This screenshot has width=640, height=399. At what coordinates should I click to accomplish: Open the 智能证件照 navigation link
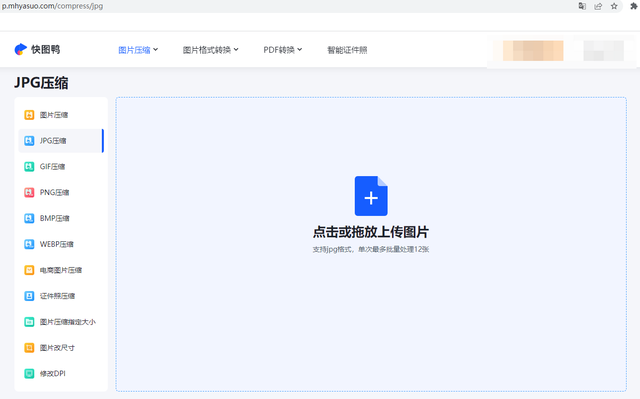pyautogui.click(x=347, y=50)
